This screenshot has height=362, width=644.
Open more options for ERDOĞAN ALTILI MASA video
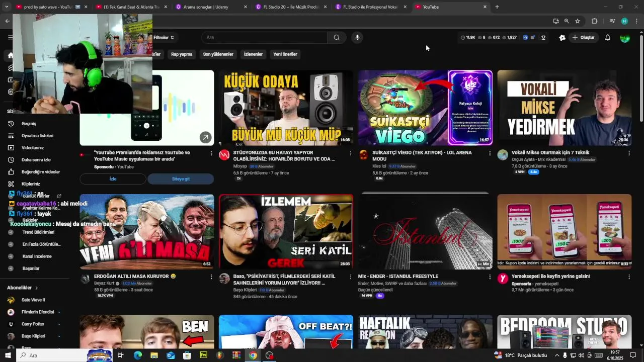(x=211, y=277)
